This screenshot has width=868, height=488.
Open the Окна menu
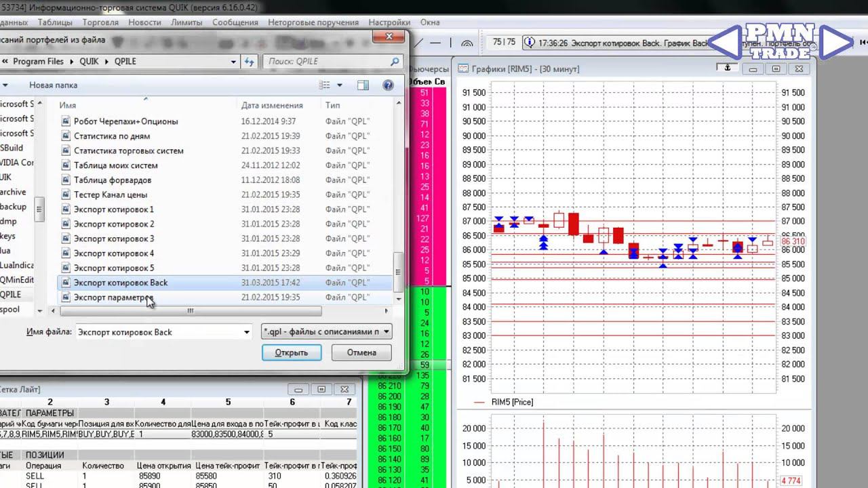[430, 22]
